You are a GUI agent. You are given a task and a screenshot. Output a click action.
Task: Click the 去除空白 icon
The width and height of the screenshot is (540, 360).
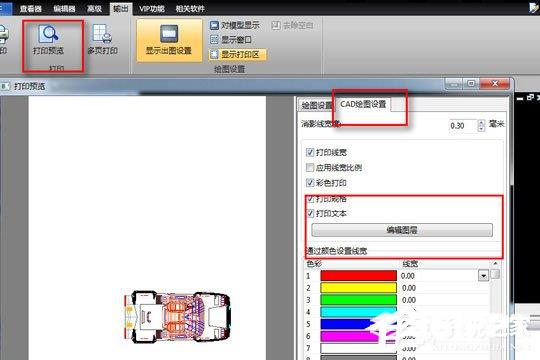[x=276, y=25]
